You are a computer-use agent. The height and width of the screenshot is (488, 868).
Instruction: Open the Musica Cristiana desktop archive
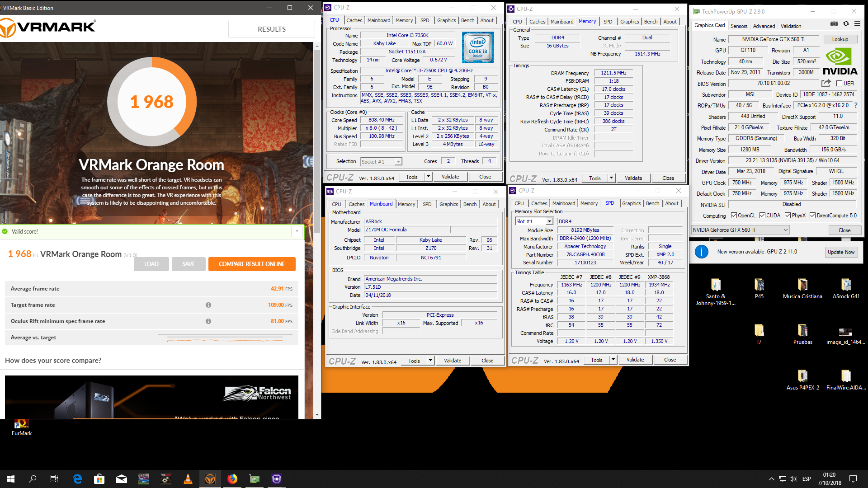802,289
